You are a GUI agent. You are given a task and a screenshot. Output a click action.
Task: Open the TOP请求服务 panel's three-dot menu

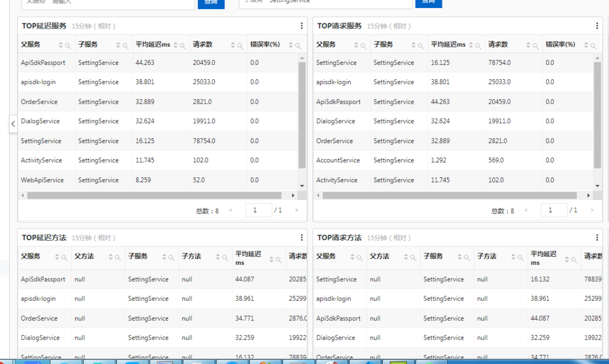pyautogui.click(x=597, y=26)
